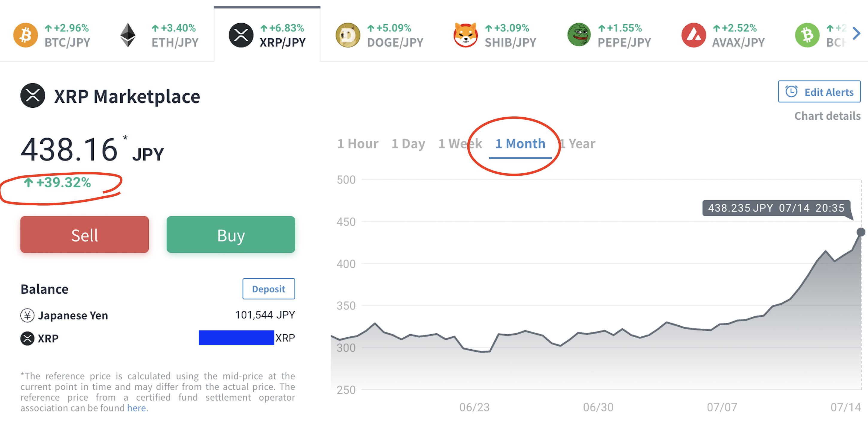Open the Shiba Inu SHIB/JPY icon
This screenshot has width=868, height=422.
(x=465, y=35)
